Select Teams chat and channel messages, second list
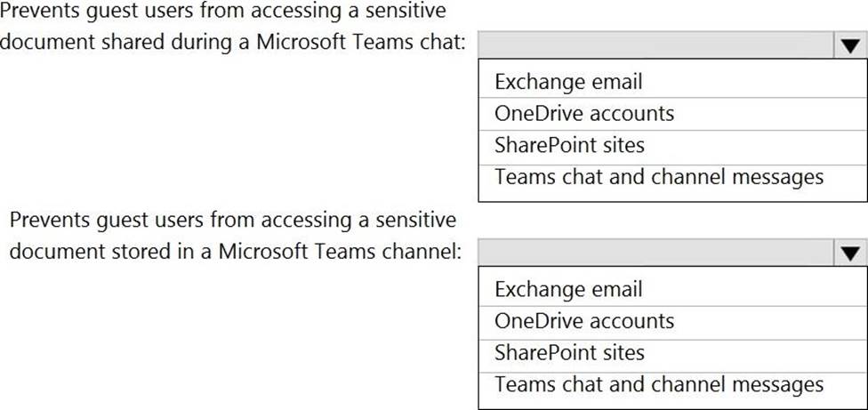This screenshot has height=410, width=868. click(659, 384)
